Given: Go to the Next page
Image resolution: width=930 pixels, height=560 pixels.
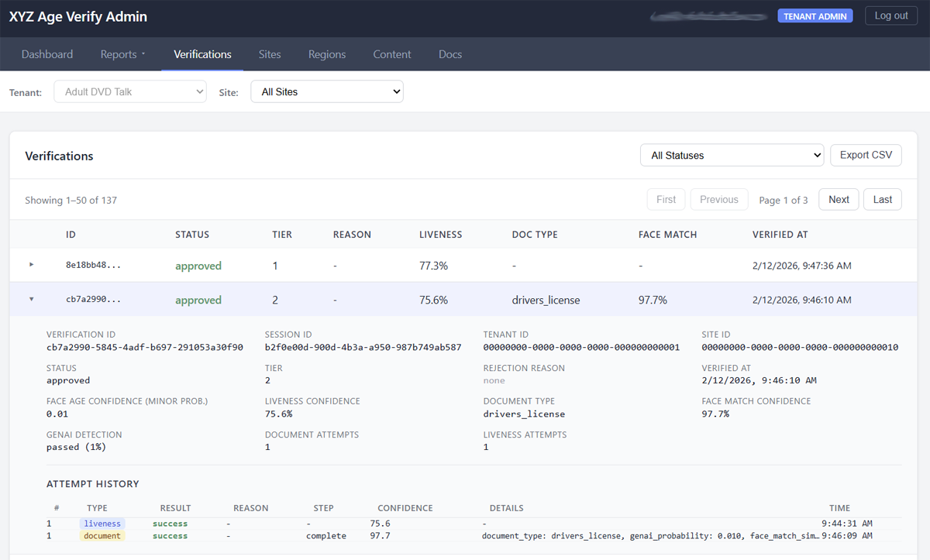Looking at the screenshot, I should [x=839, y=199].
